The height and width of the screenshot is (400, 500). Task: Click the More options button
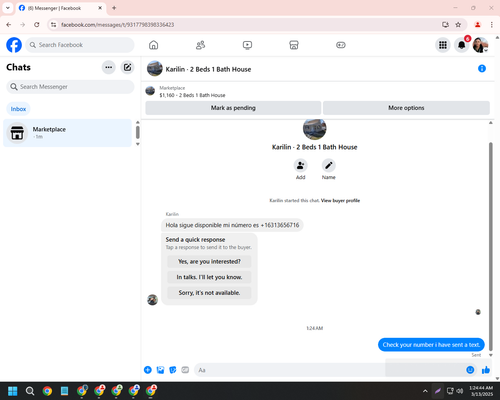(406, 108)
